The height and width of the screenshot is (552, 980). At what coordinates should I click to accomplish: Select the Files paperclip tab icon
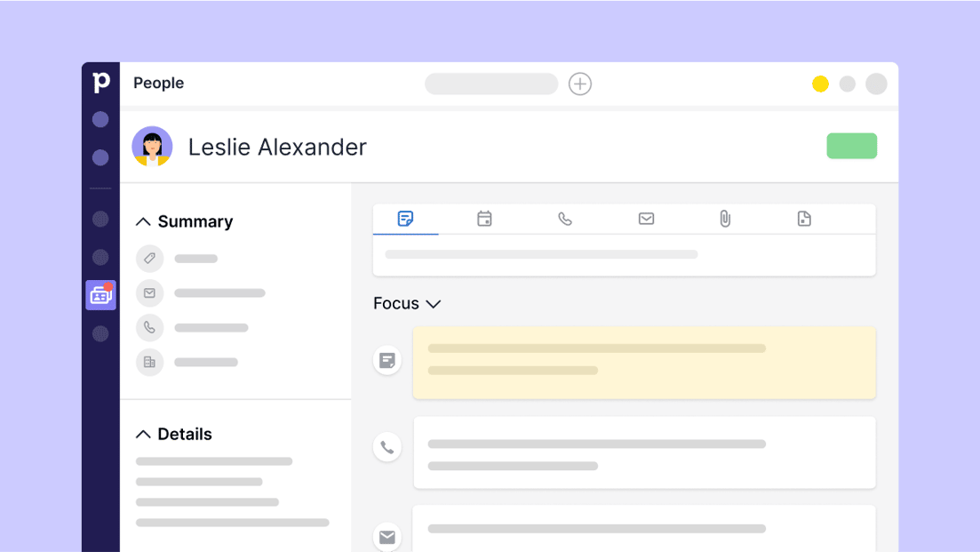click(x=725, y=219)
